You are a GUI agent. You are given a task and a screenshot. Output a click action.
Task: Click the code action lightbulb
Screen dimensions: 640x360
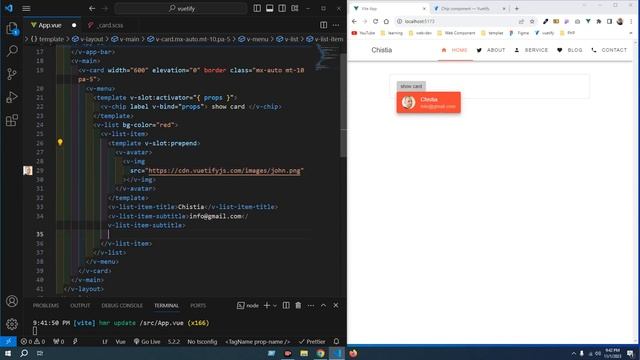click(60, 142)
